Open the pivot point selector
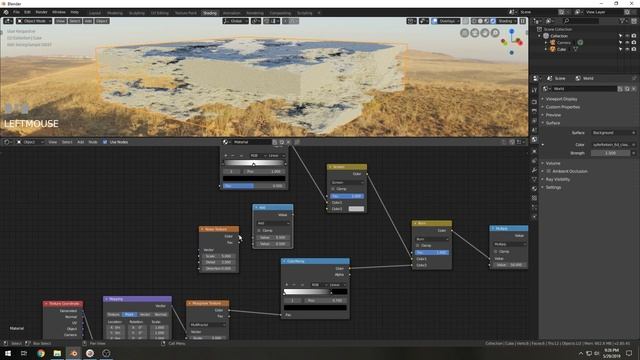The width and height of the screenshot is (640, 360). [256, 21]
